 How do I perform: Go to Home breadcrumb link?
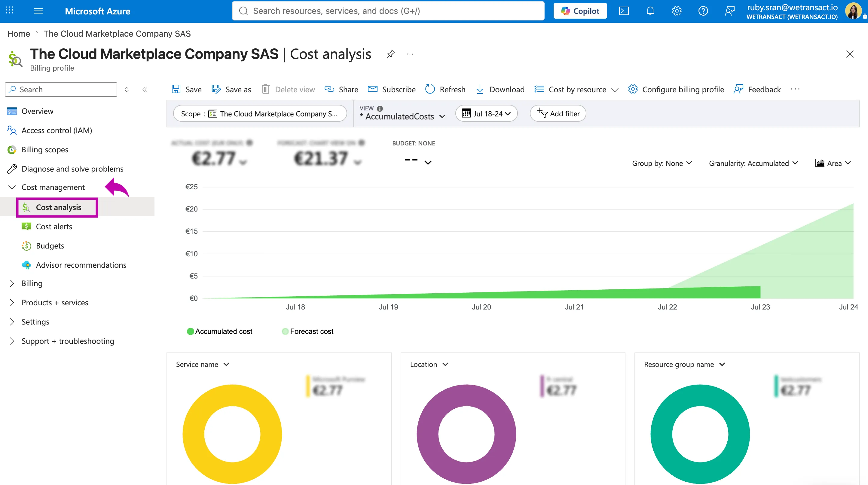pos(19,34)
